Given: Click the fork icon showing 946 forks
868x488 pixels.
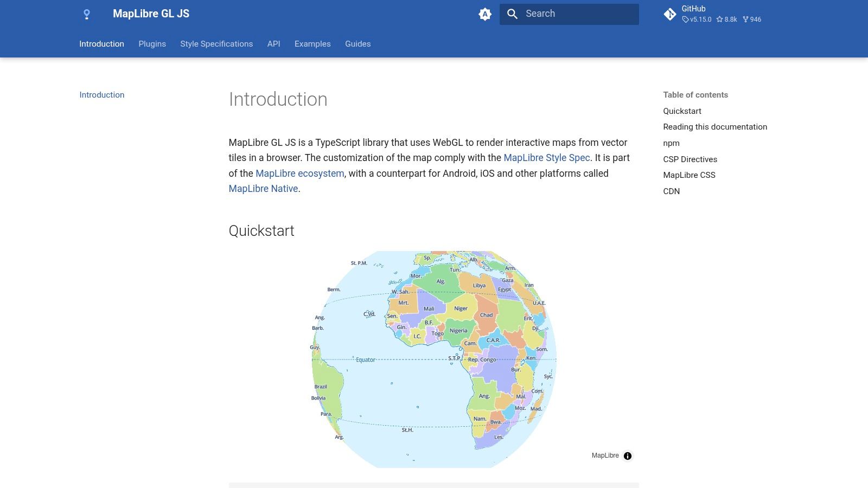Looking at the screenshot, I should (745, 20).
